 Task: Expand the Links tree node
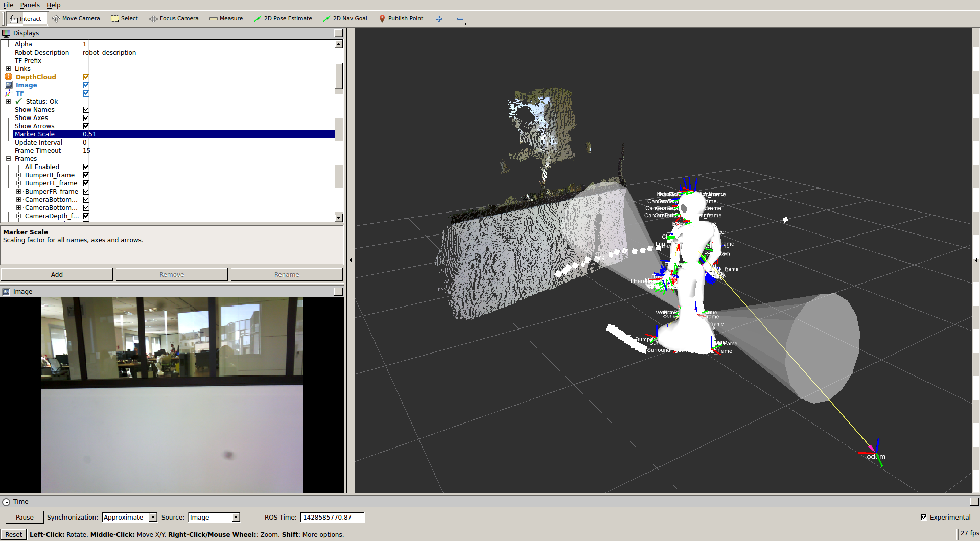(9, 69)
